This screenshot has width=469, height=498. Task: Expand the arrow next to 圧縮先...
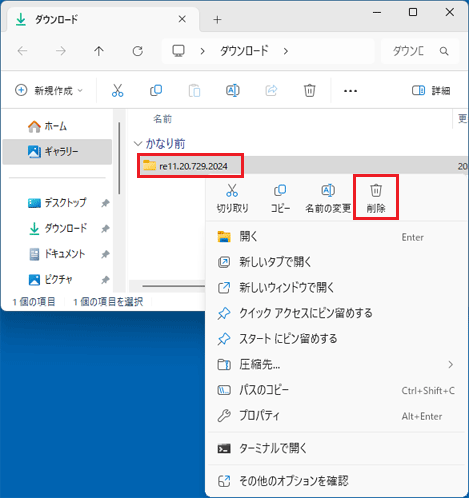pos(451,365)
